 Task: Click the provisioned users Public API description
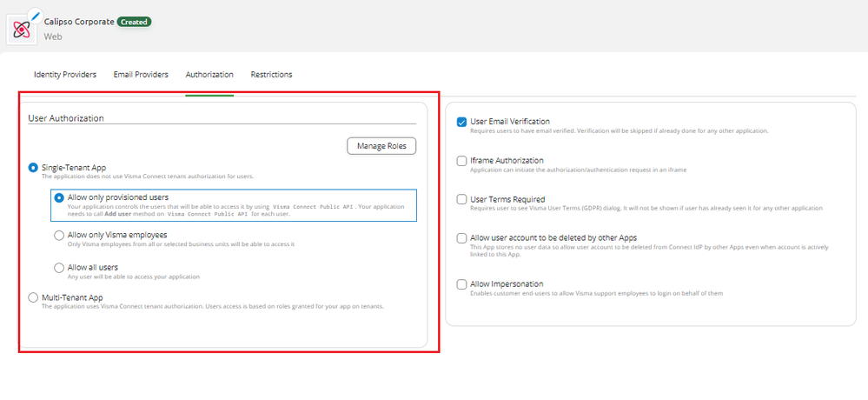pos(235,210)
